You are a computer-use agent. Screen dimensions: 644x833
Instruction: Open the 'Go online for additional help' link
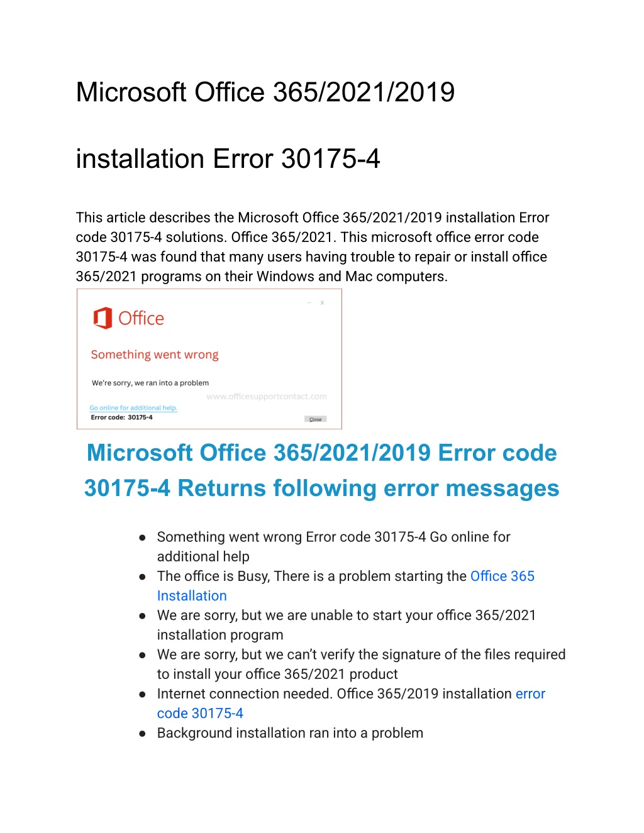coord(133,407)
